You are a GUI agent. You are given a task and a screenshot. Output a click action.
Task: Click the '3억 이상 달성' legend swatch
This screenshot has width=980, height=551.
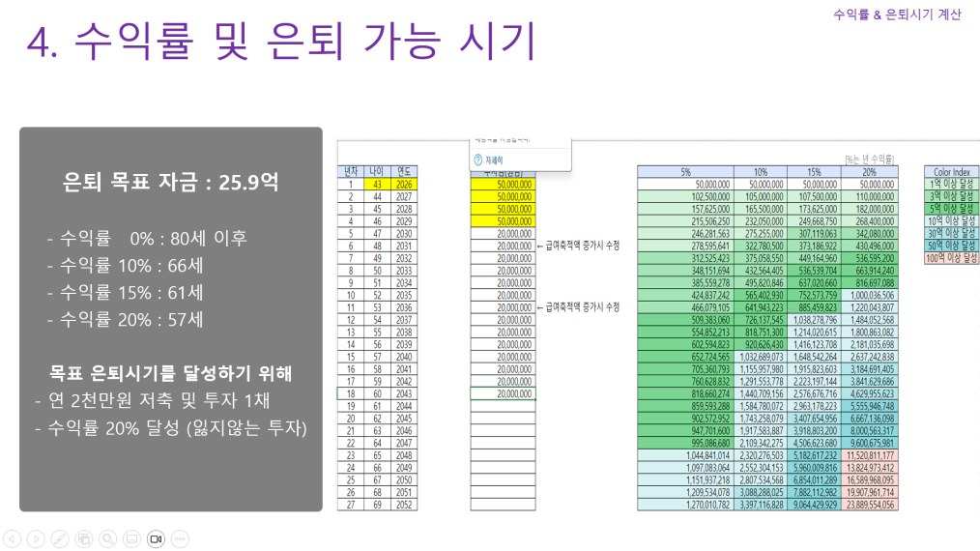click(952, 196)
